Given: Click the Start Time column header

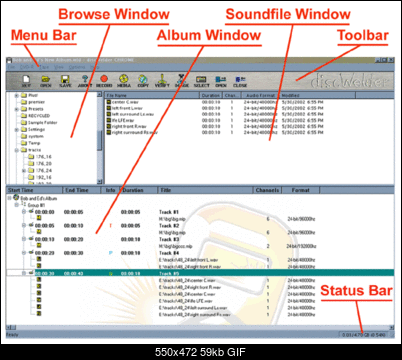Looking at the screenshot, I should click(x=35, y=190).
